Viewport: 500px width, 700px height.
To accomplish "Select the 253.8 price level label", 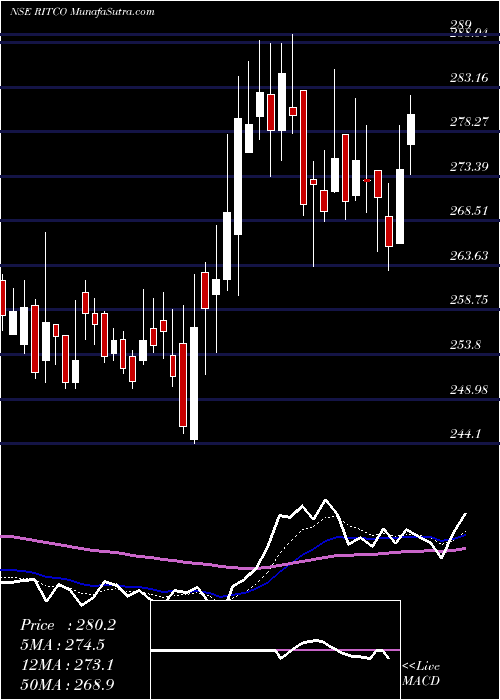I will (x=466, y=345).
